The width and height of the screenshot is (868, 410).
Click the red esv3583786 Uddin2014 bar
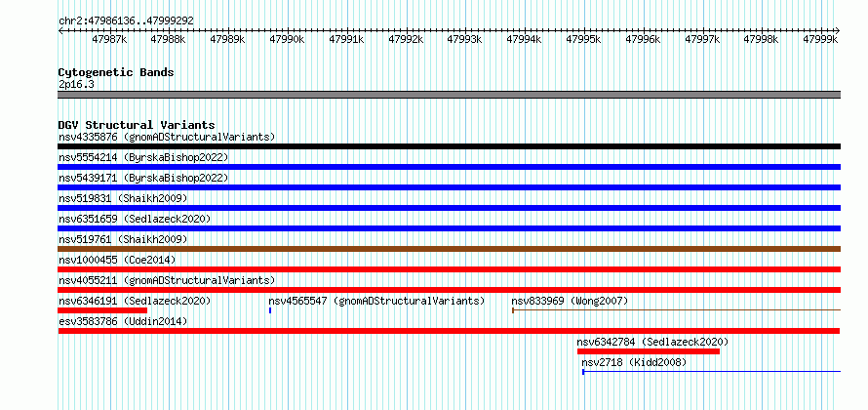pyautogui.click(x=449, y=331)
